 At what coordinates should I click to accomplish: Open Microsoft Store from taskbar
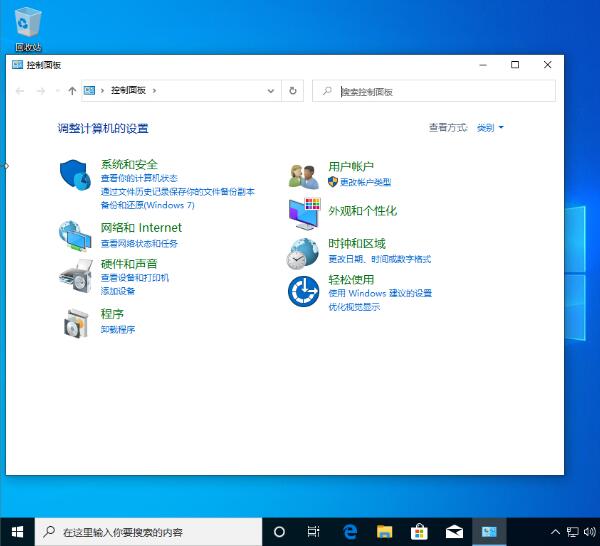[x=419, y=532]
